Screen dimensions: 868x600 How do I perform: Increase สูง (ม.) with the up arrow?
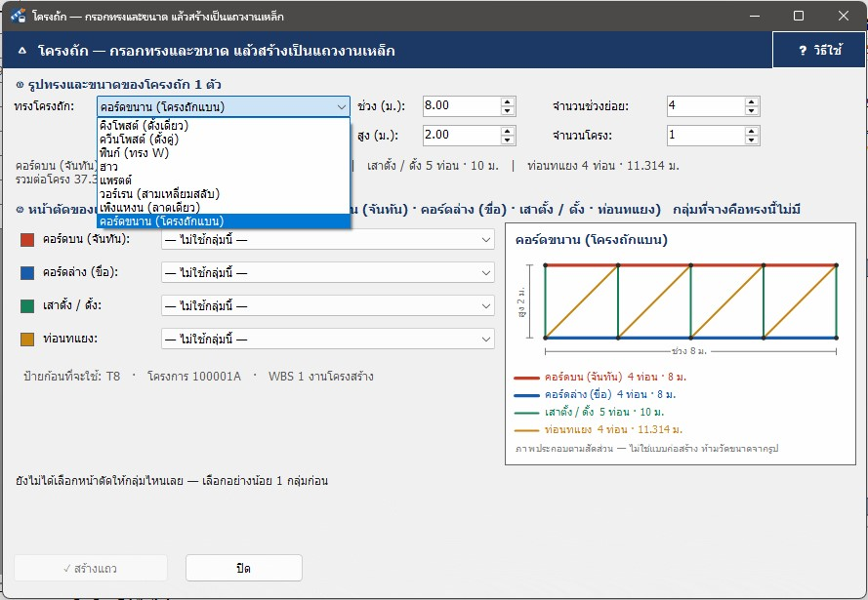coord(508,131)
